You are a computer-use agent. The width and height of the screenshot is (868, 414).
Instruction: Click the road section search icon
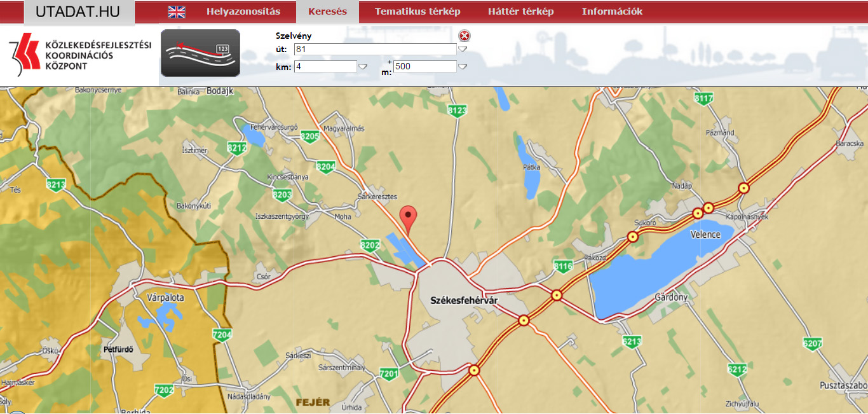click(x=200, y=53)
